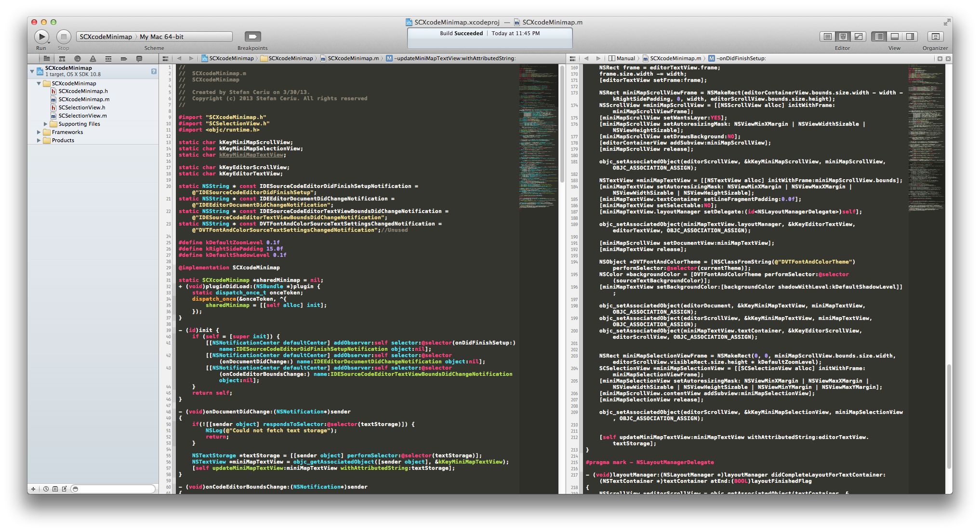The image size is (980, 532).
Task: Go forward in assistant editor history
Action: pos(598,59)
